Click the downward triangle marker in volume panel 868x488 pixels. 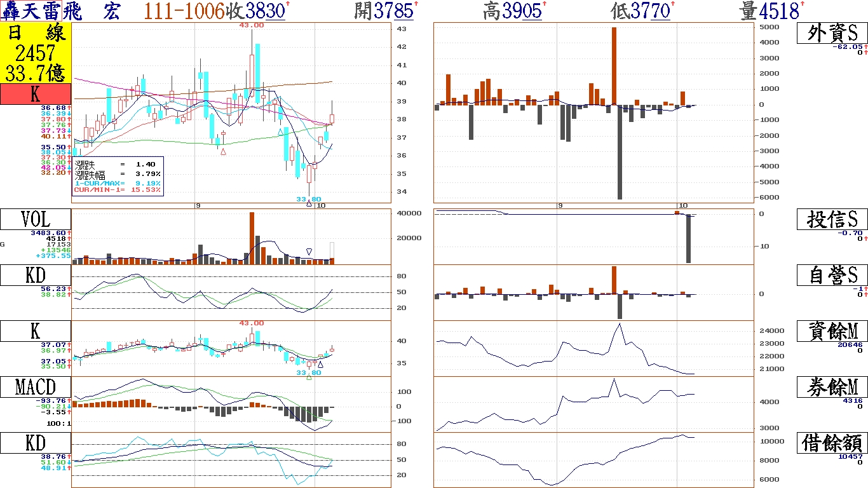(309, 252)
